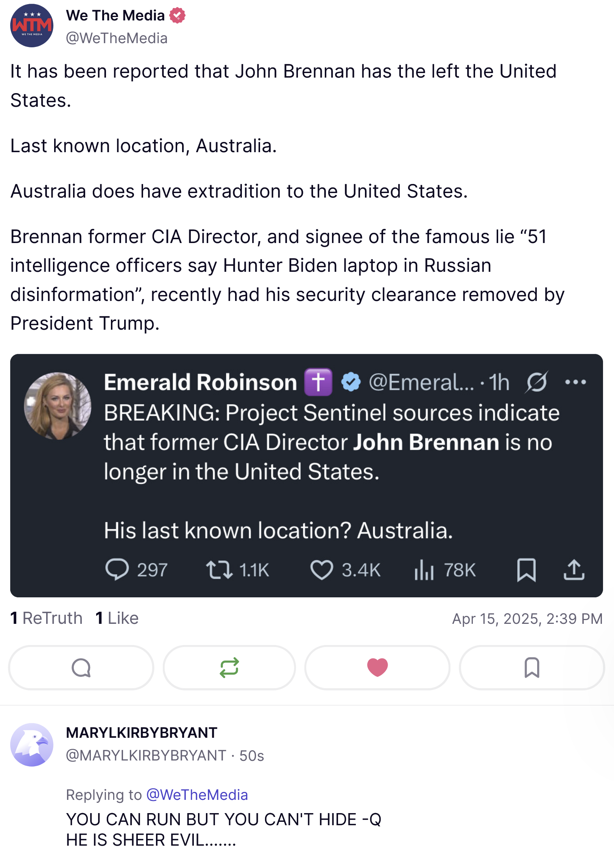614x868 pixels.
Task: Open the reply comment button
Action: 81,667
